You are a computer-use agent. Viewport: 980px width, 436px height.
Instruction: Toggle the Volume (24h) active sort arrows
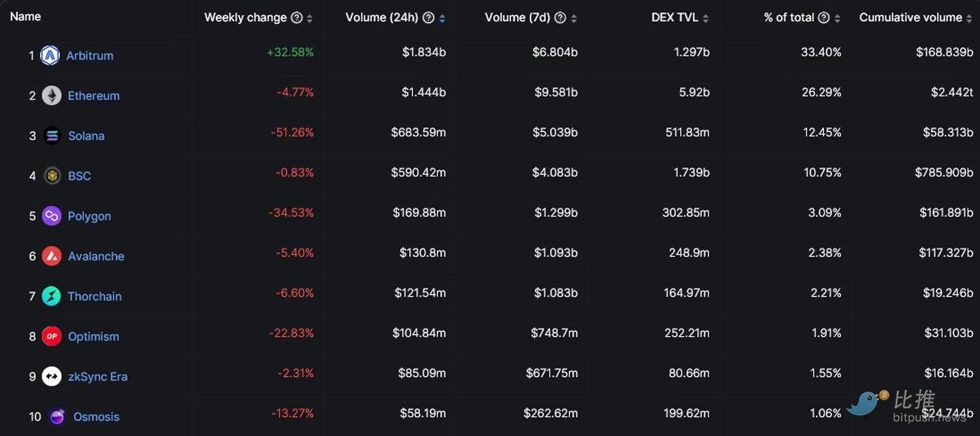[x=442, y=19]
